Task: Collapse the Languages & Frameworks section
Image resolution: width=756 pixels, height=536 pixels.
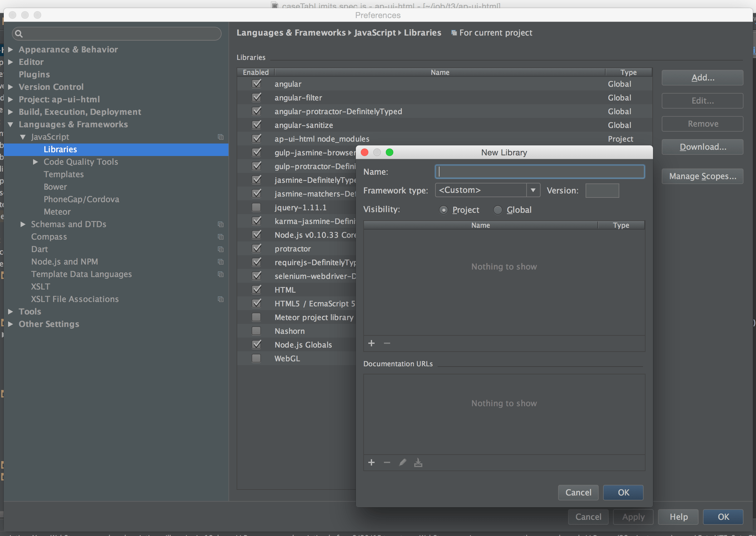Action: tap(11, 124)
